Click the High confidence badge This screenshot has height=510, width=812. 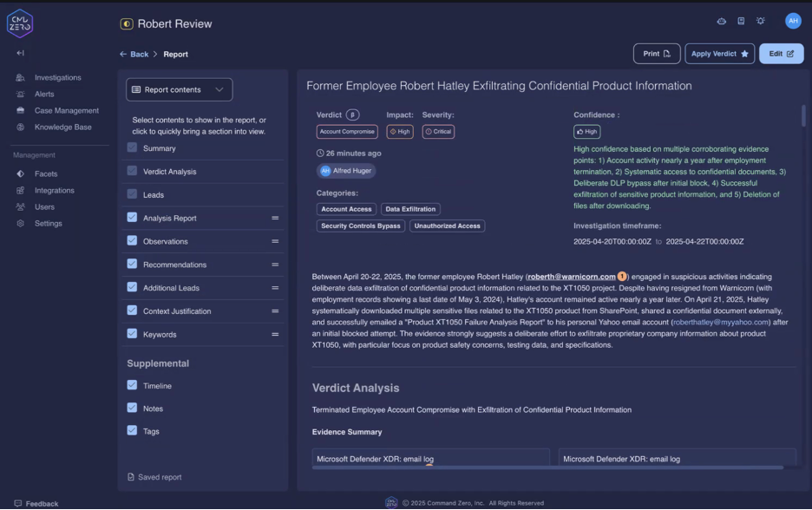point(586,132)
